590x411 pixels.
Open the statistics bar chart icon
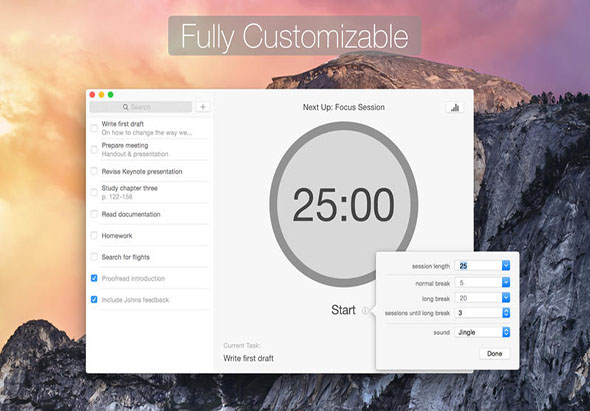455,108
